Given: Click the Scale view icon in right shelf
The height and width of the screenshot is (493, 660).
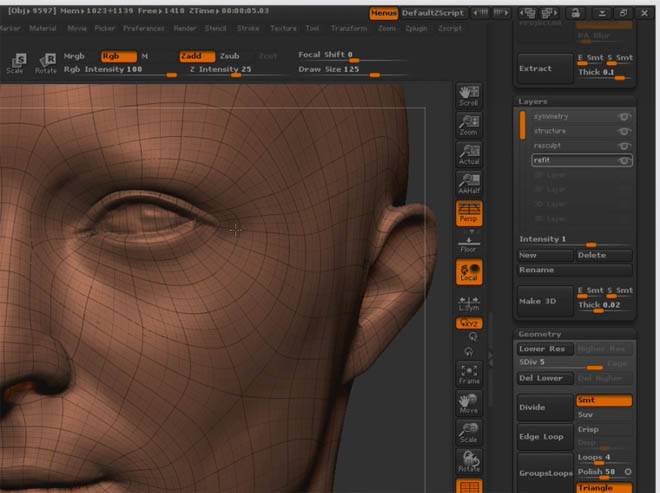Looking at the screenshot, I should pyautogui.click(x=469, y=433).
